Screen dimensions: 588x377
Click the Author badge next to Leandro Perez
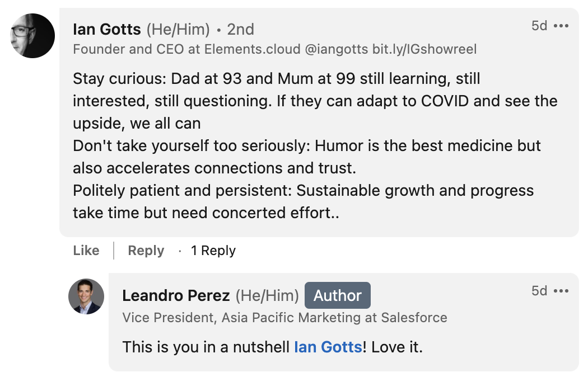coord(337,295)
